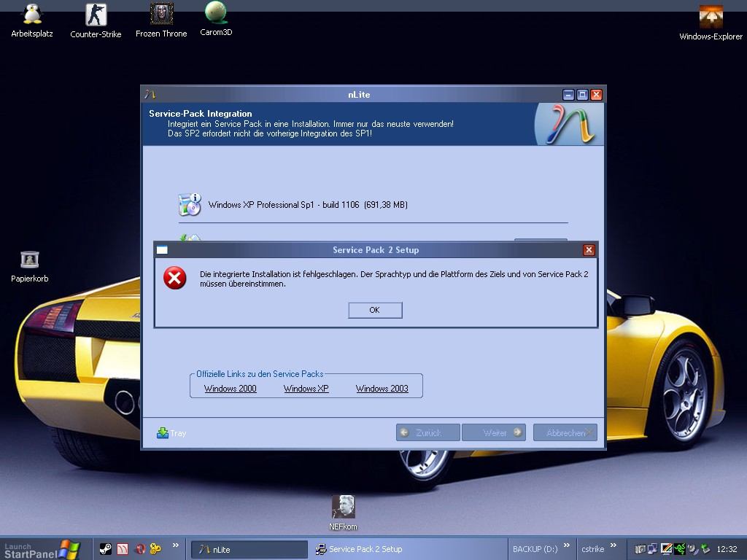The height and width of the screenshot is (560, 747).
Task: Open the Frozen Throne desktop shortcut
Action: [x=161, y=20]
